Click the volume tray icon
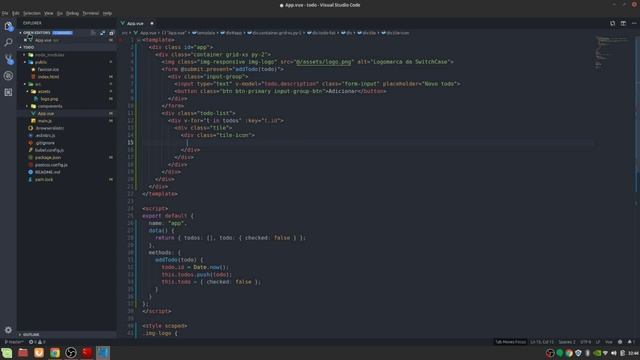The width and height of the screenshot is (640, 360). pos(614,353)
